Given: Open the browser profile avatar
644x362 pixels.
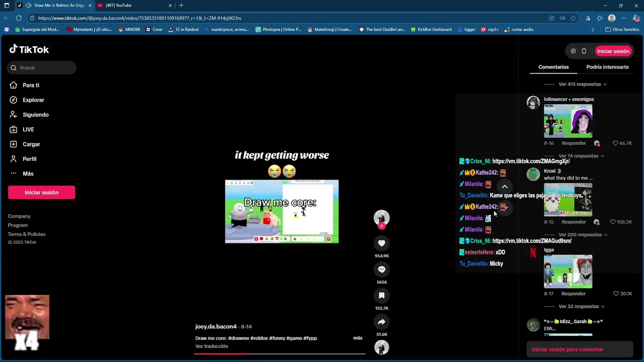Looking at the screenshot, I should pos(612,18).
